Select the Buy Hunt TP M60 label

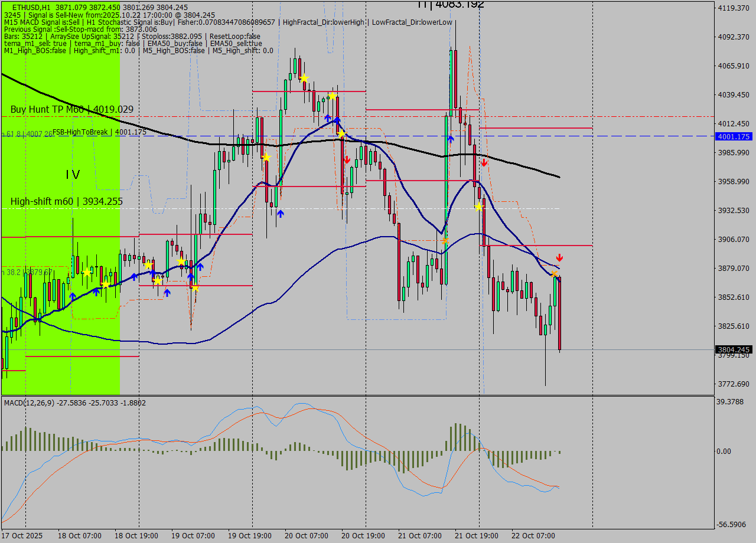[x=71, y=109]
